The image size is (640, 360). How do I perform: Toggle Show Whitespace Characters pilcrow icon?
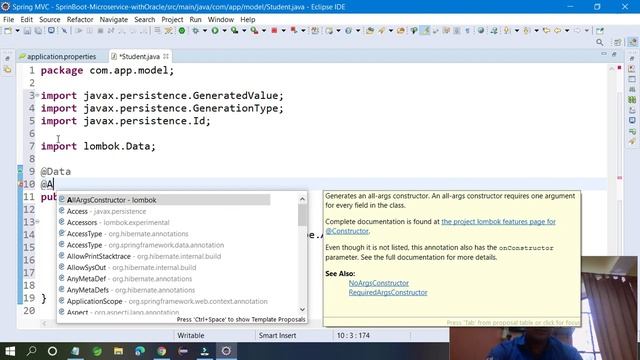(x=468, y=31)
